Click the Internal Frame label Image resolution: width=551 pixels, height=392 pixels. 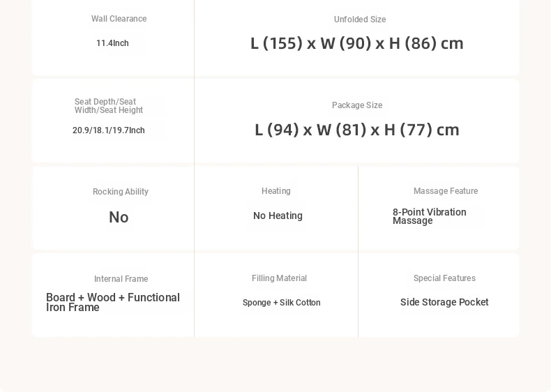coord(121,279)
